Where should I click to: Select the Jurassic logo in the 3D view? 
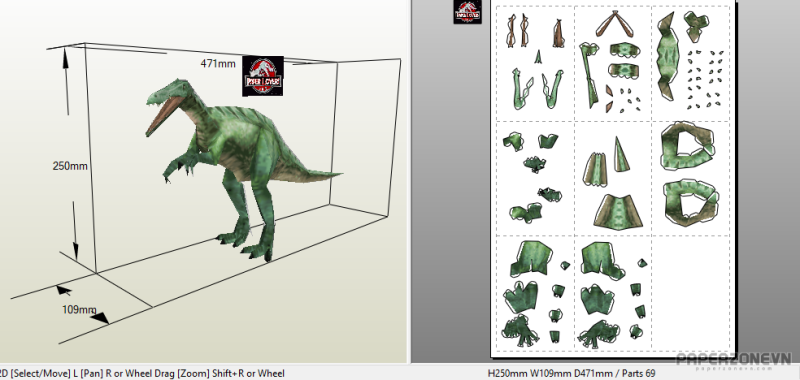tap(263, 76)
